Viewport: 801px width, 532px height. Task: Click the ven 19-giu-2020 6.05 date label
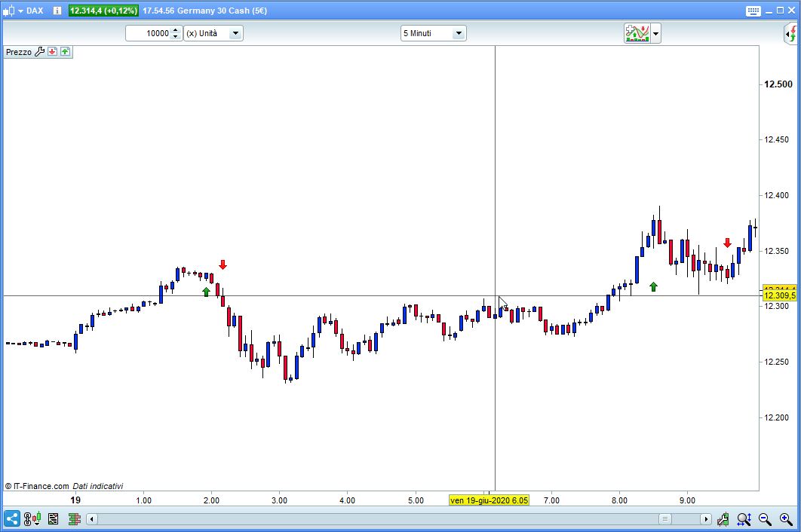[489, 500]
